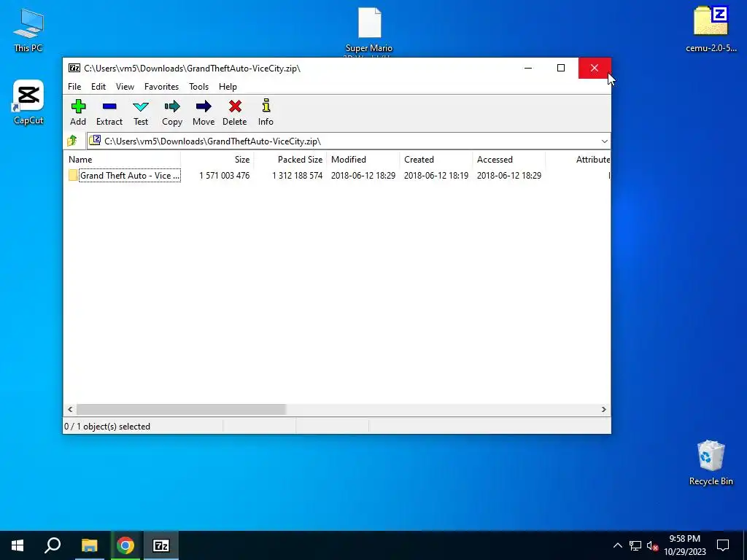Open the View menu
Viewport: 747px width, 560px height.
tap(125, 87)
